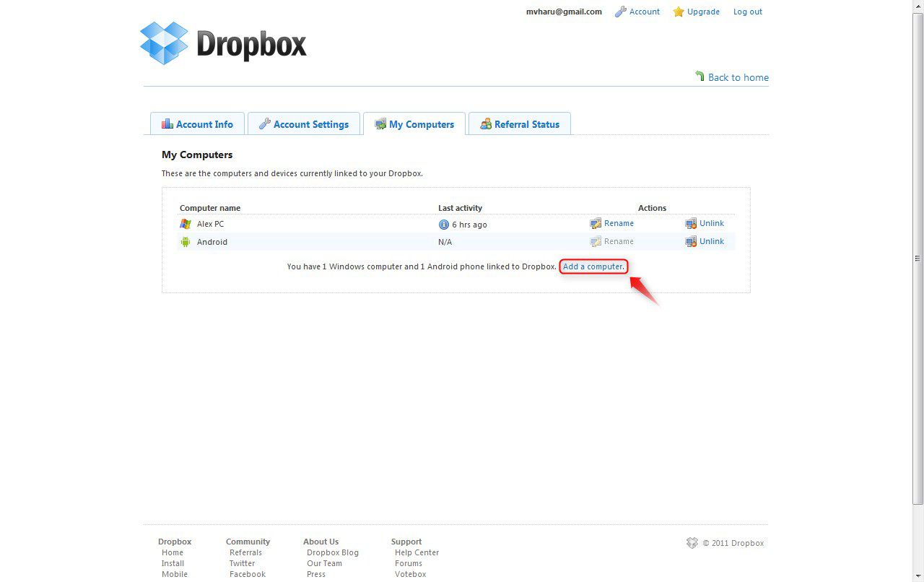The width and height of the screenshot is (924, 582).
Task: Click the Dropbox wordmark in the header
Action: pyautogui.click(x=252, y=44)
